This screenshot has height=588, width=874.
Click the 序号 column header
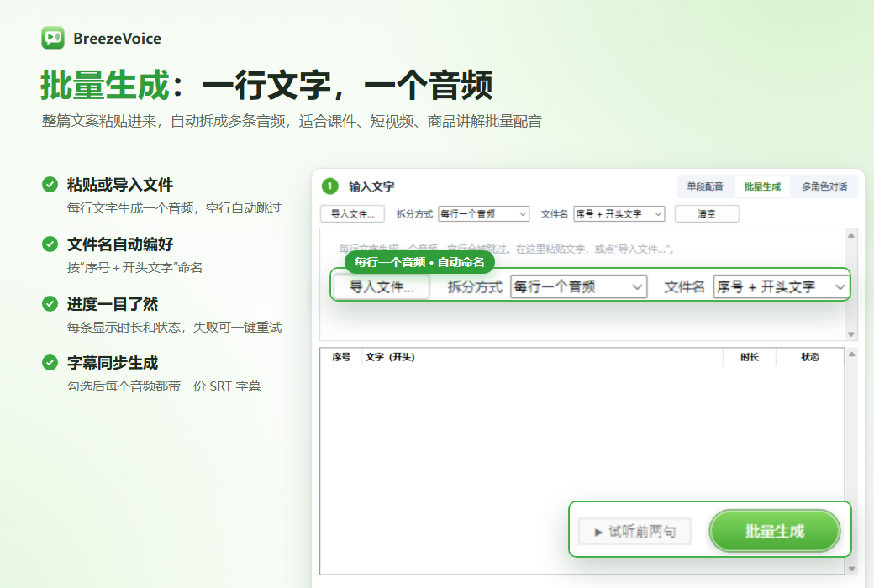(341, 357)
